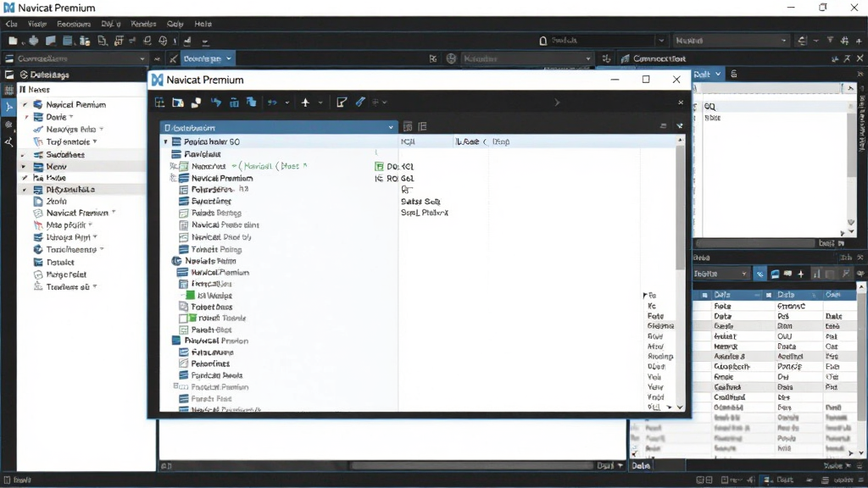Collapse the top root node in dialog tree
868x488 pixels.
click(x=165, y=142)
